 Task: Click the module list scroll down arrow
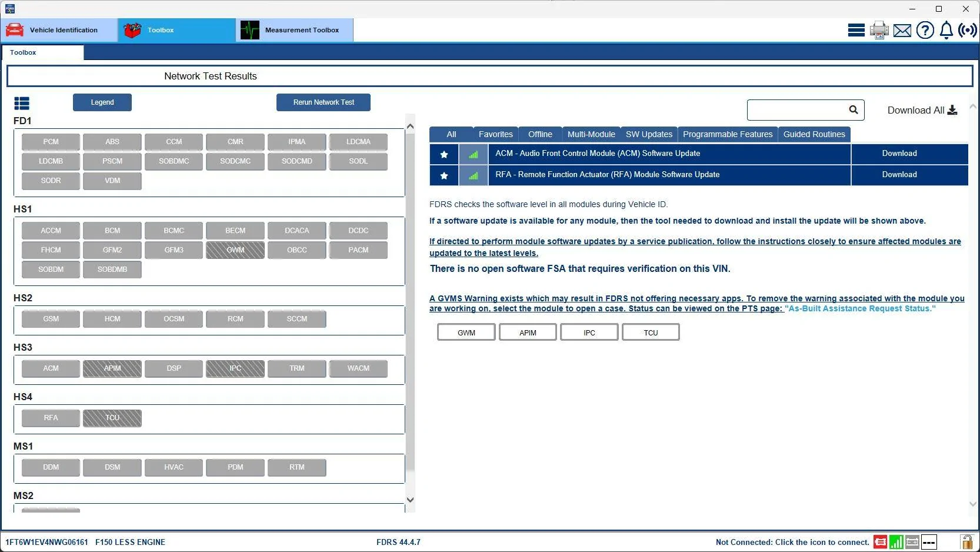click(x=410, y=500)
